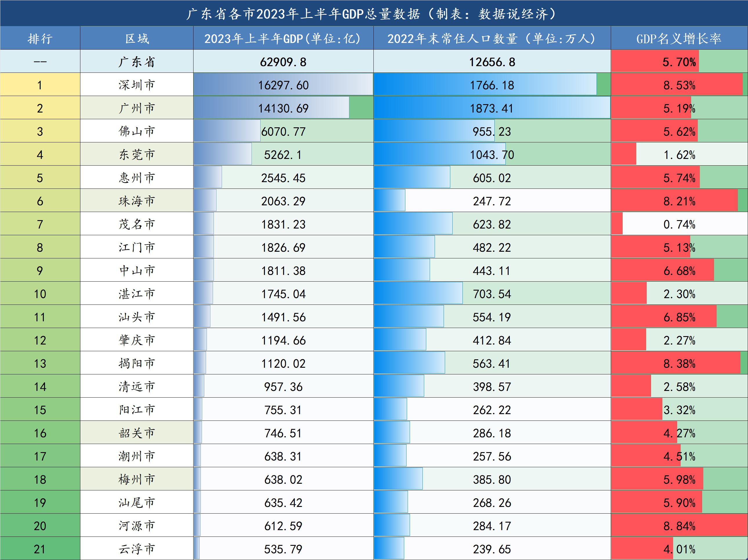Select the value 62909.8

[x=283, y=62]
